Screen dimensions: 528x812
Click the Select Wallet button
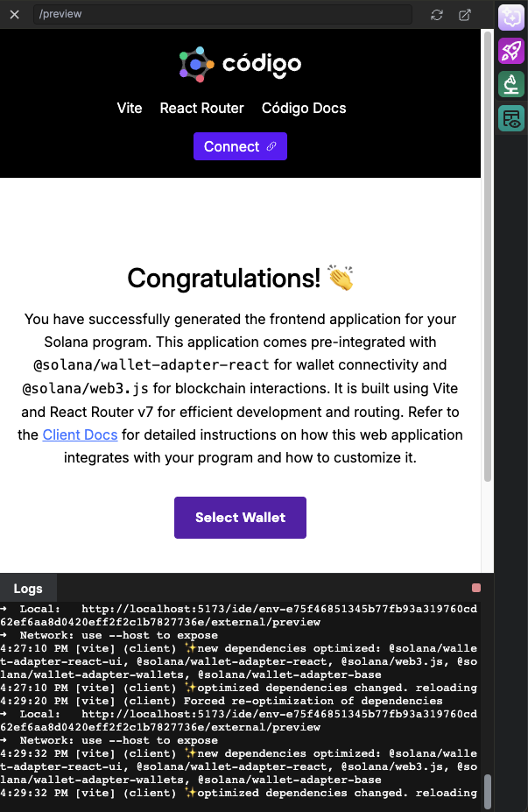(x=240, y=518)
